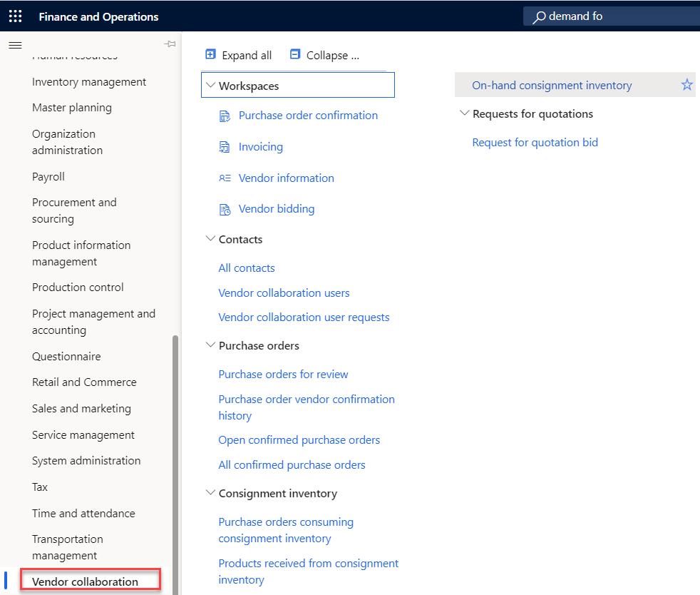This screenshot has width=700, height=595.
Task: Collapse the Workspaces section
Action: point(210,86)
